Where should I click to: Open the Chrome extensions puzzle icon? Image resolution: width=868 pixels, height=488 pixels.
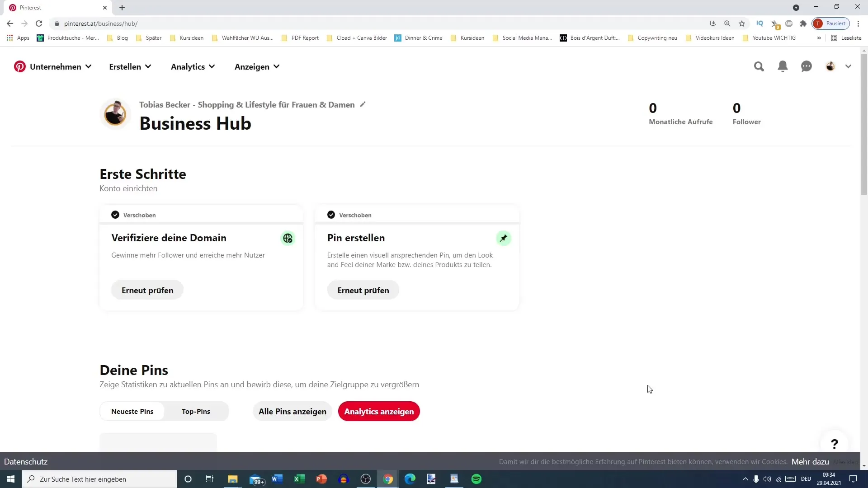(x=803, y=23)
